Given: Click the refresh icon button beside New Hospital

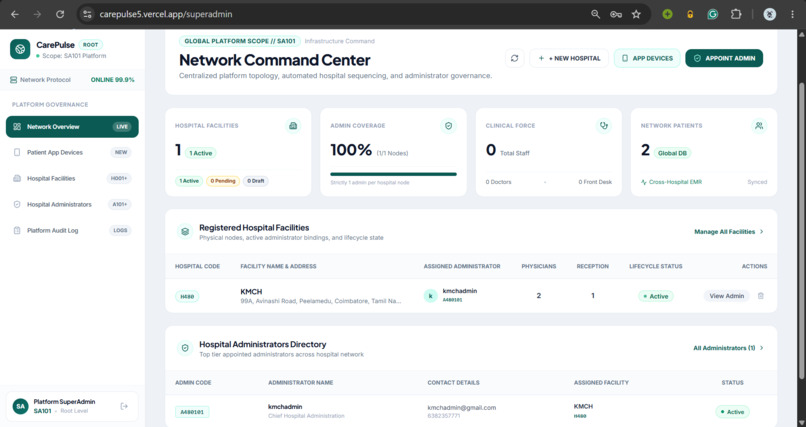Looking at the screenshot, I should 515,58.
